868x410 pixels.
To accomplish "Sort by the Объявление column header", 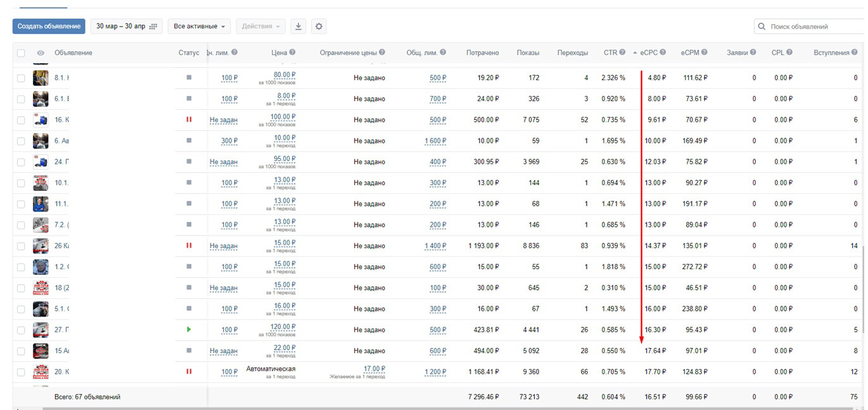I will (73, 52).
